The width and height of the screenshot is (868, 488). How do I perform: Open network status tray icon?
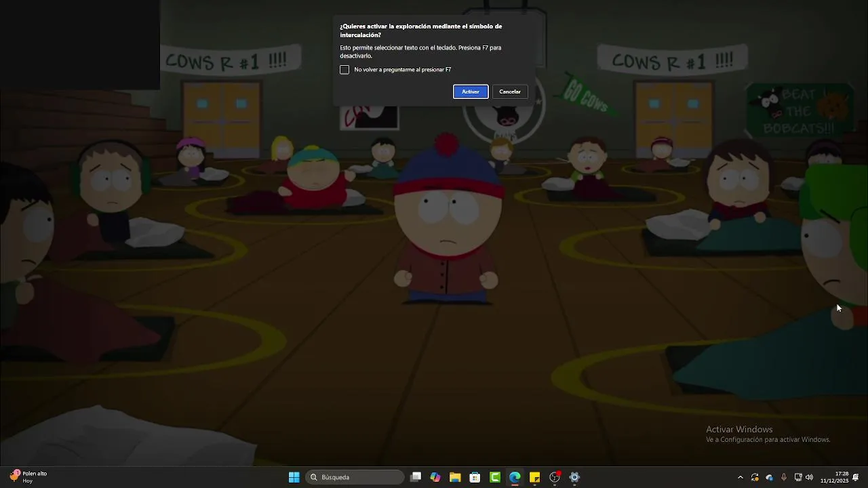tap(798, 477)
